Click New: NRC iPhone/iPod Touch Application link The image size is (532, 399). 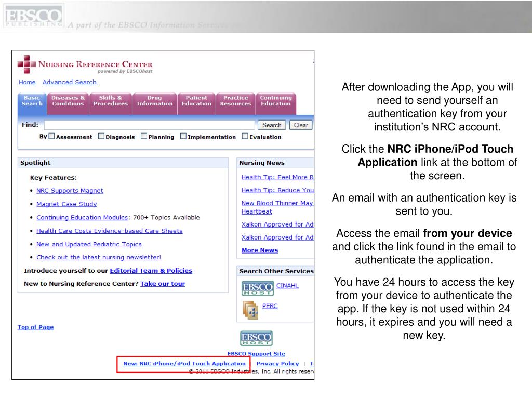[x=184, y=363]
